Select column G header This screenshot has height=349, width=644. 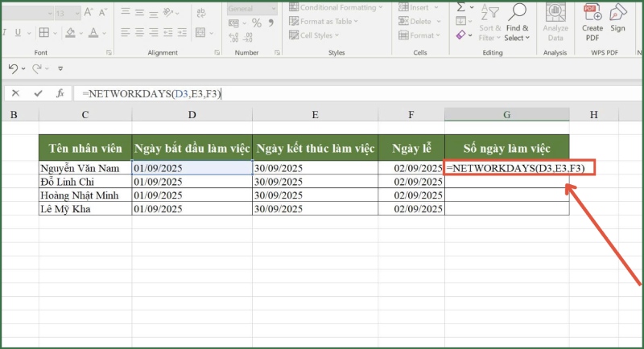(x=506, y=116)
